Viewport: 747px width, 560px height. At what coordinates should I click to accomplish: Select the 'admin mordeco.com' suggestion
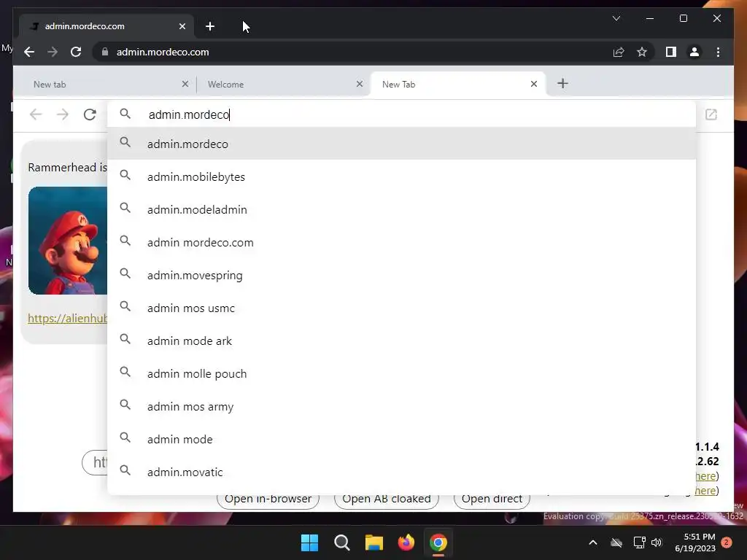401,242
